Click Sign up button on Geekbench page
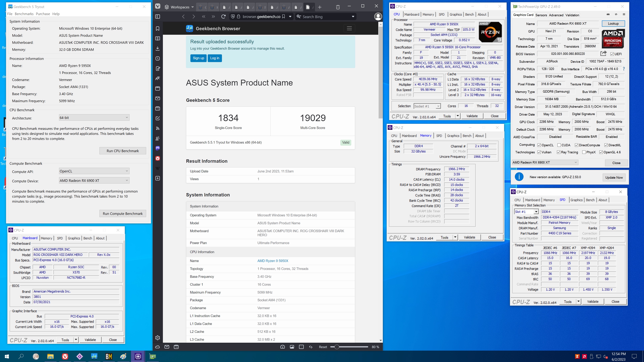644x362 pixels. coord(198,58)
